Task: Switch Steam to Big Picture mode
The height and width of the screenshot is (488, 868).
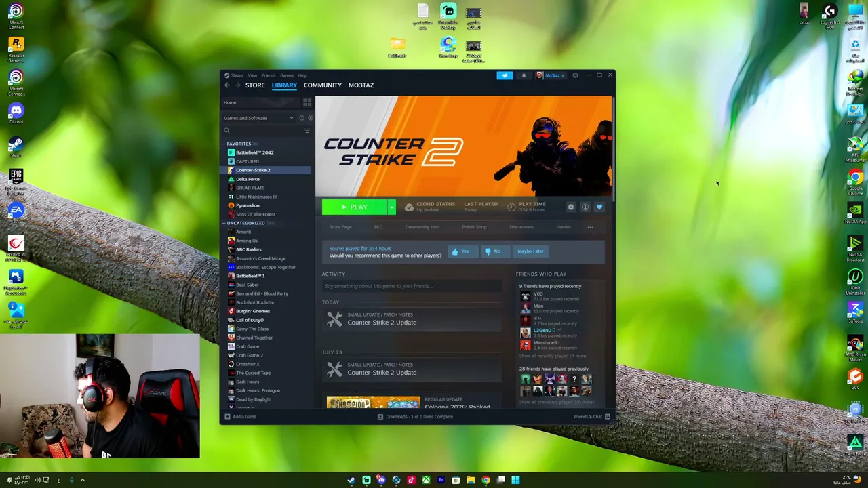Action: point(575,75)
